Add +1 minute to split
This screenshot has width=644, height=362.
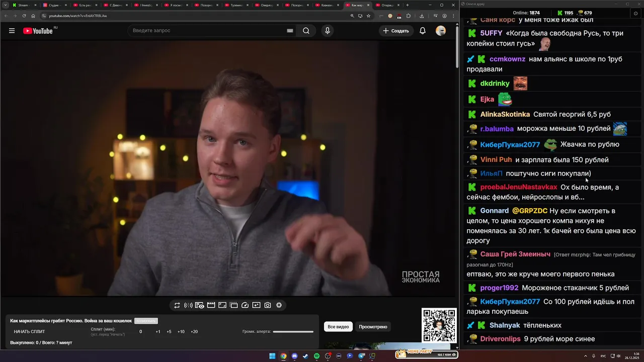click(157, 332)
